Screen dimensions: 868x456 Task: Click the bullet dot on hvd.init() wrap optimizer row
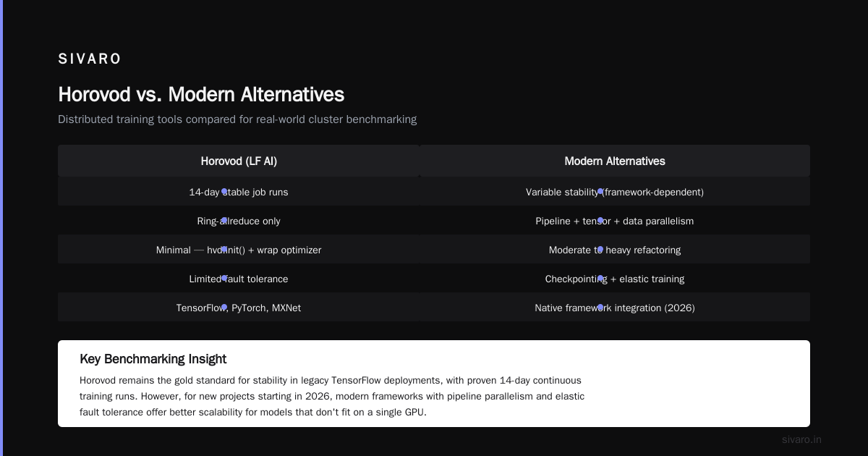(x=224, y=250)
